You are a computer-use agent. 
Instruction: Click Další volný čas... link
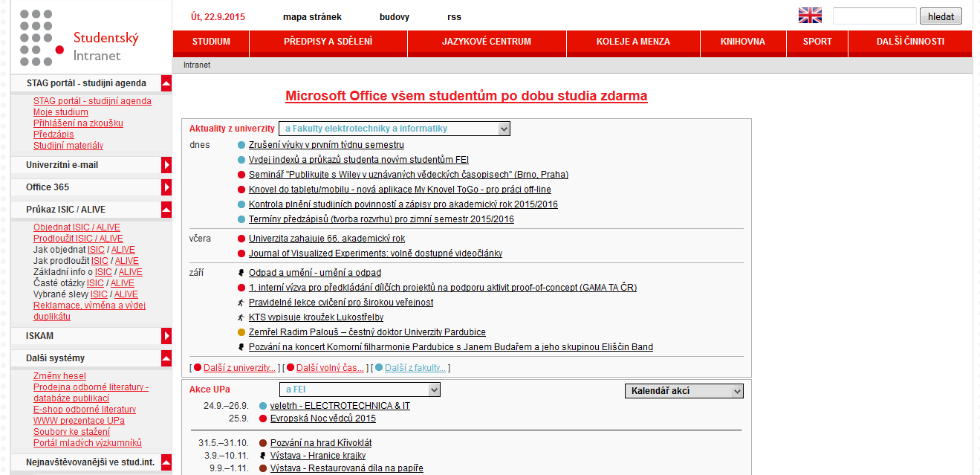coord(330,368)
